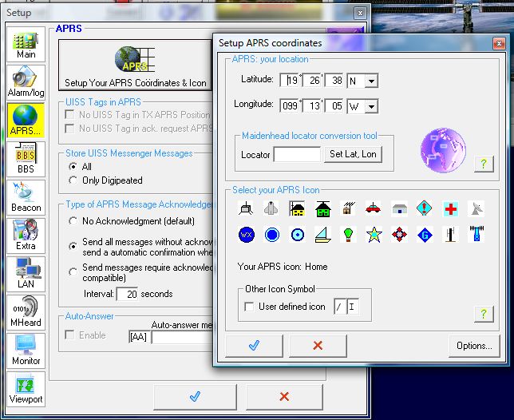Pick the red car APRS icon
The image size is (514, 420).
pos(374,208)
